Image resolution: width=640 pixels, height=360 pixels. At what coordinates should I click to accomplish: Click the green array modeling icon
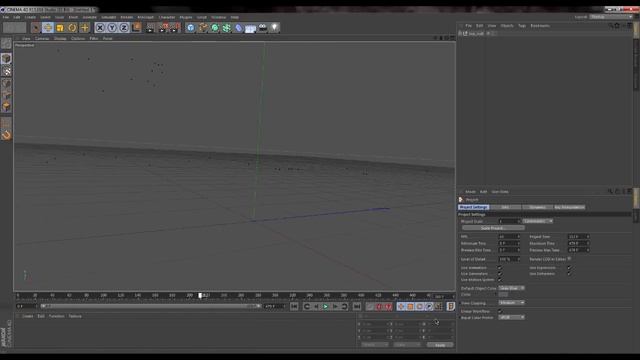point(227,28)
